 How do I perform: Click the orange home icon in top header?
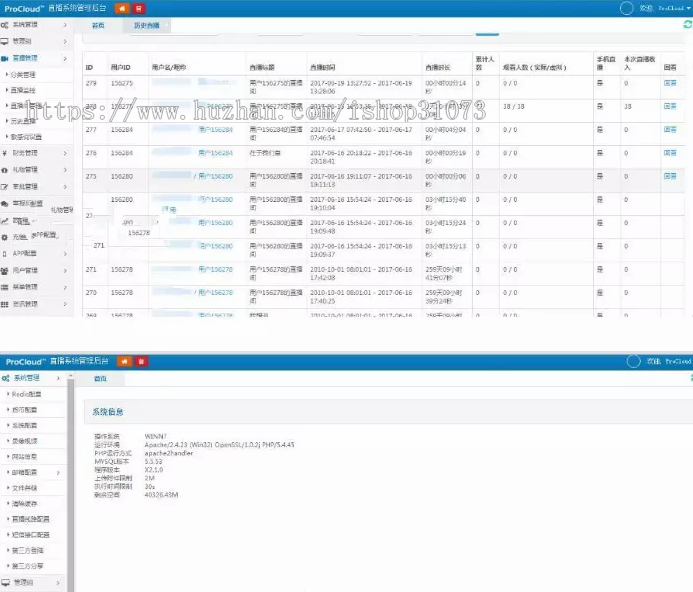coord(122,7)
